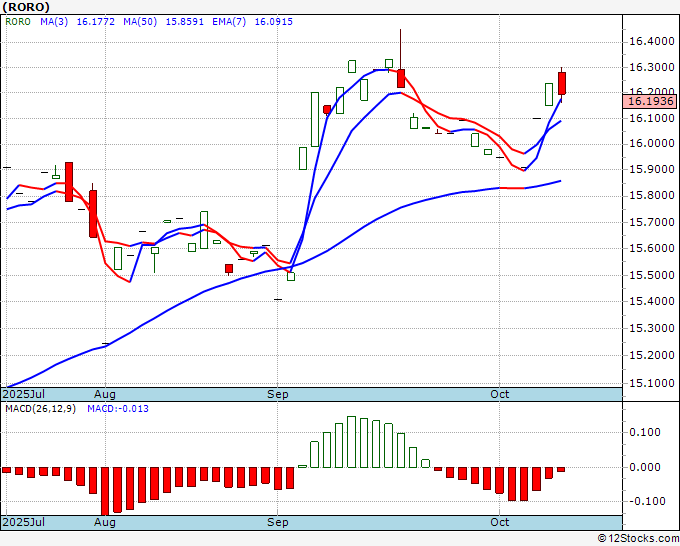Click Sep on the price chart date axis
The image size is (680, 546).
(x=278, y=394)
